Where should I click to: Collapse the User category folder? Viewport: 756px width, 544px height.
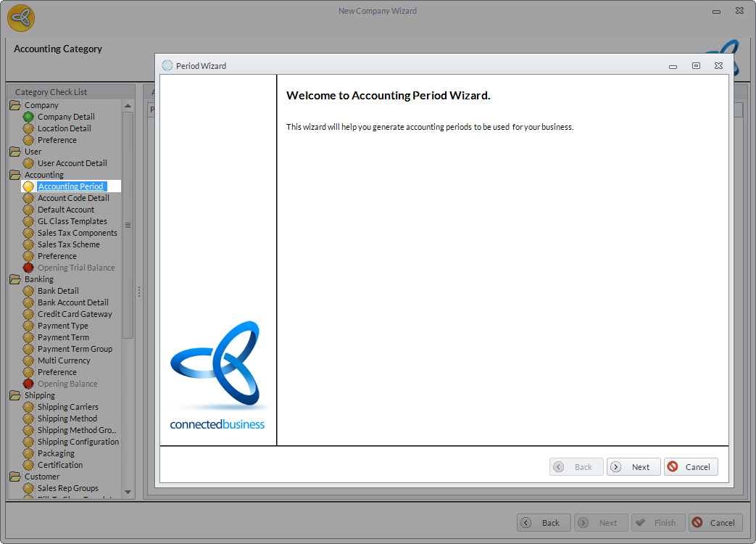tap(15, 152)
